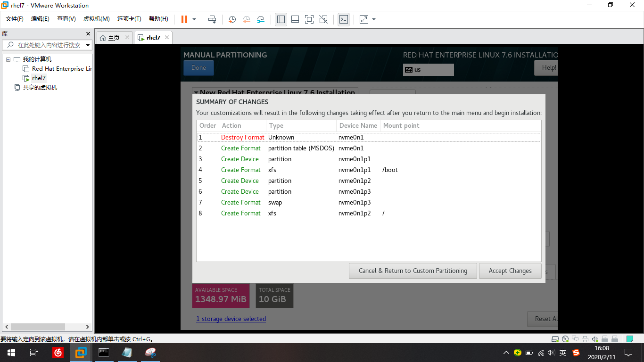The width and height of the screenshot is (644, 362).
Task: Select row 7 swap on nvme0n1p3
Action: (369, 203)
